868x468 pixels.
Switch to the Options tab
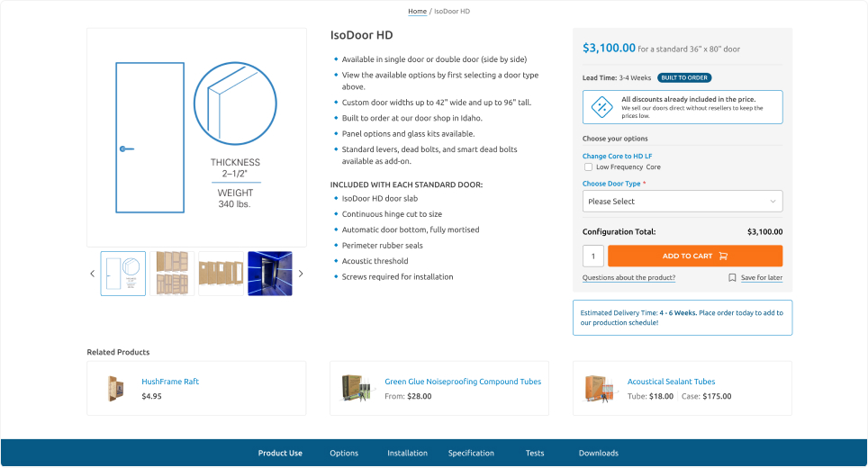point(344,453)
